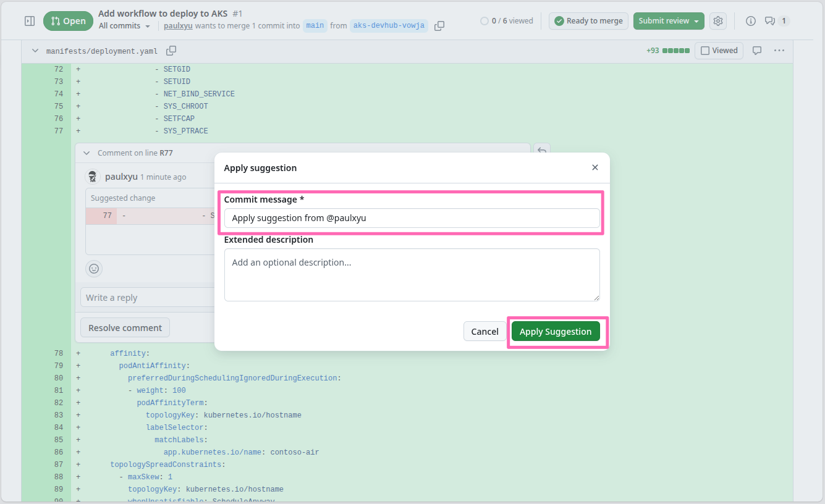Copy the manifests/deployment.yaml file path

coord(171,51)
